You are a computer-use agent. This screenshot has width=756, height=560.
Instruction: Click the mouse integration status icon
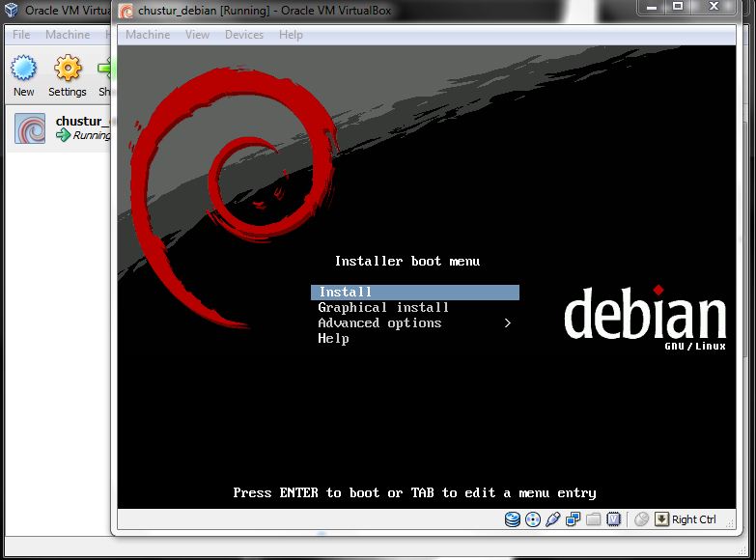641,519
